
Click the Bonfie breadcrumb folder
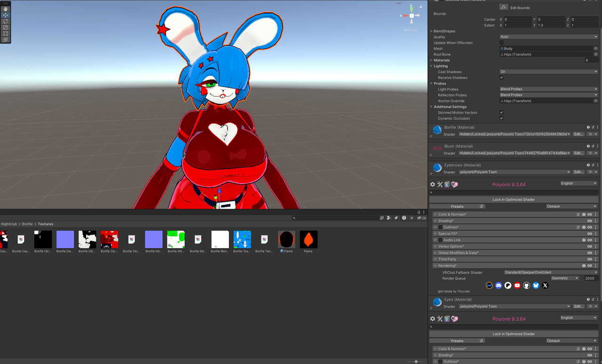tap(27, 224)
